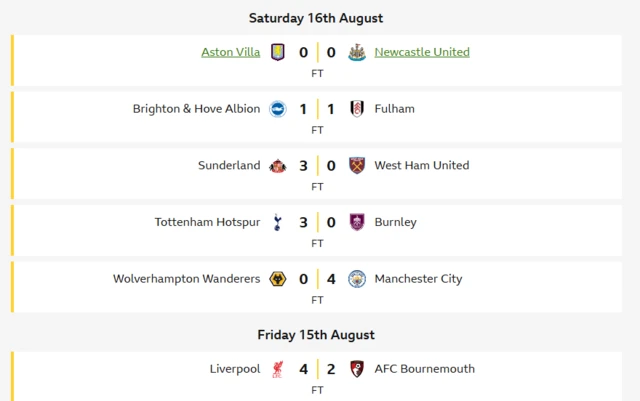Select the Sunderland vs West Ham result row
This screenshot has width=640, height=401.
316,174
